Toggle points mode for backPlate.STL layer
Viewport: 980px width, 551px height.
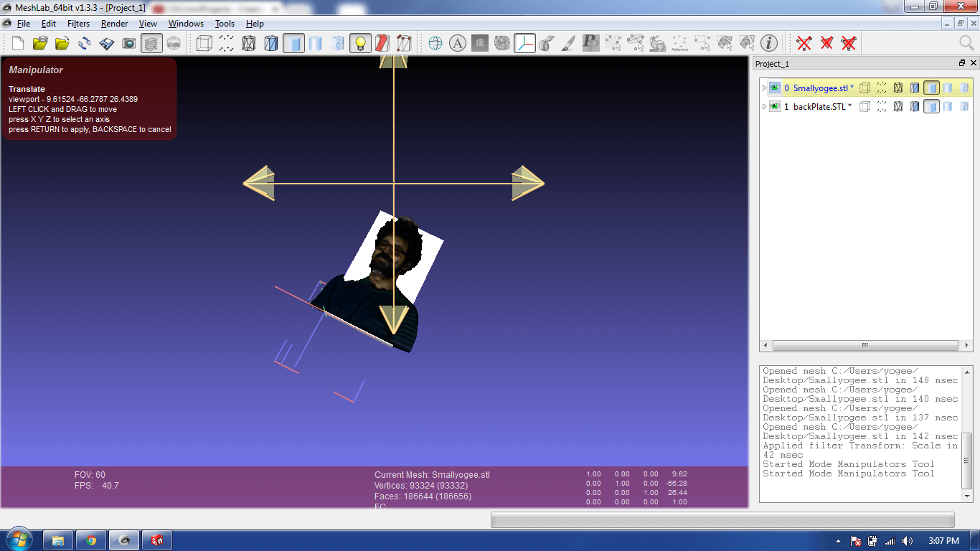click(x=882, y=107)
